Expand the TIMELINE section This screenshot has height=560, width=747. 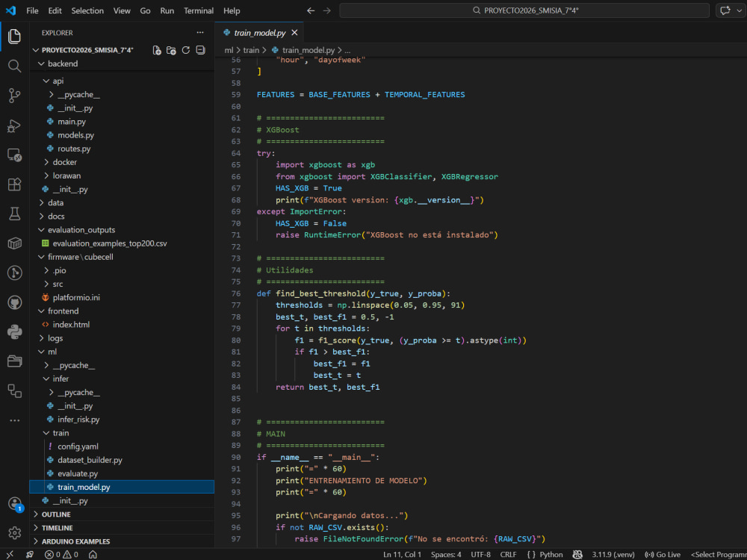[122, 528]
